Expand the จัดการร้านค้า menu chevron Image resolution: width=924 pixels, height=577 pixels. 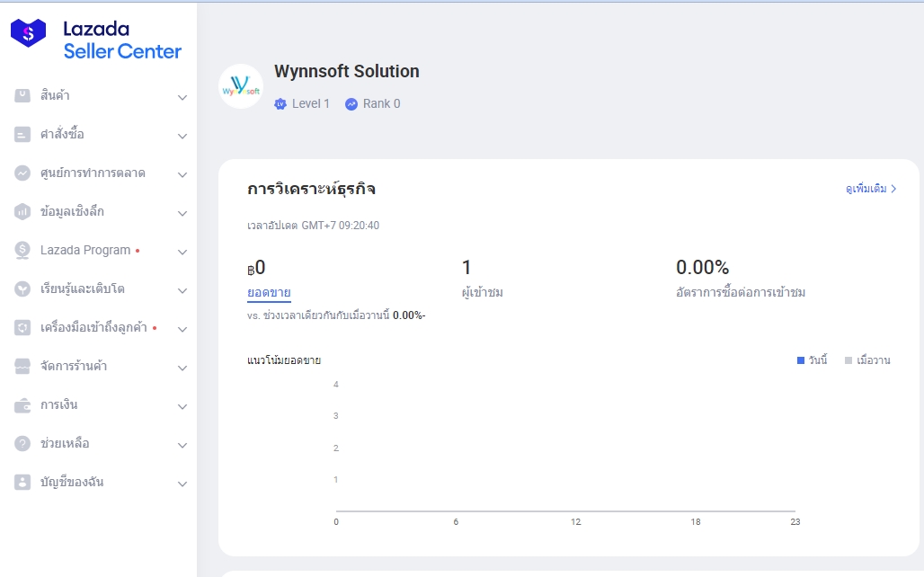[x=182, y=368]
